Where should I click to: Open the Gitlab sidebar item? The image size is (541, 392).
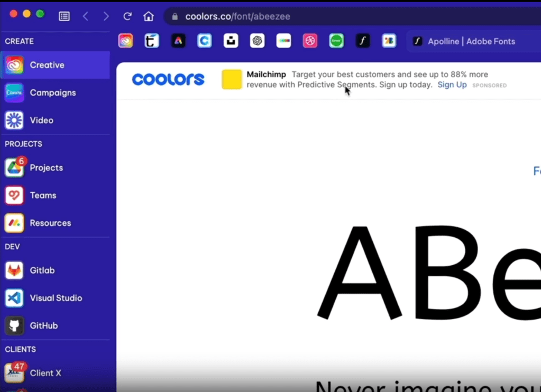(x=42, y=270)
